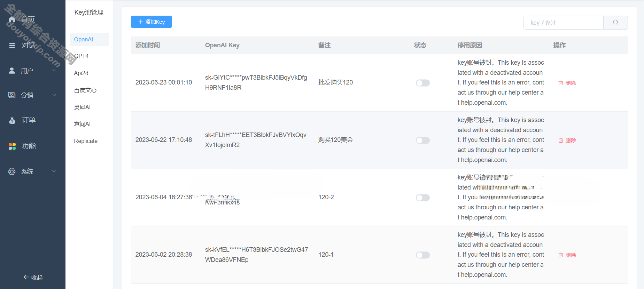Click date 2023-06-22 17:10:48
The image size is (644, 289).
pyautogui.click(x=164, y=140)
